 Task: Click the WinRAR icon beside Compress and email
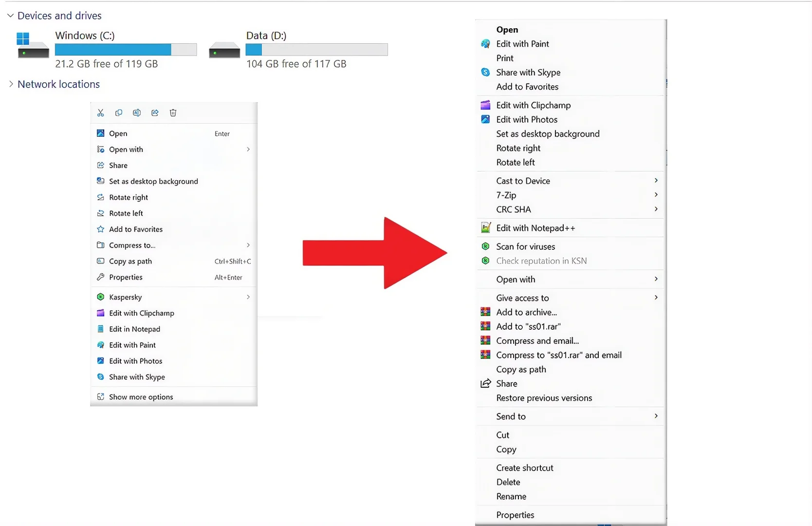(x=485, y=340)
